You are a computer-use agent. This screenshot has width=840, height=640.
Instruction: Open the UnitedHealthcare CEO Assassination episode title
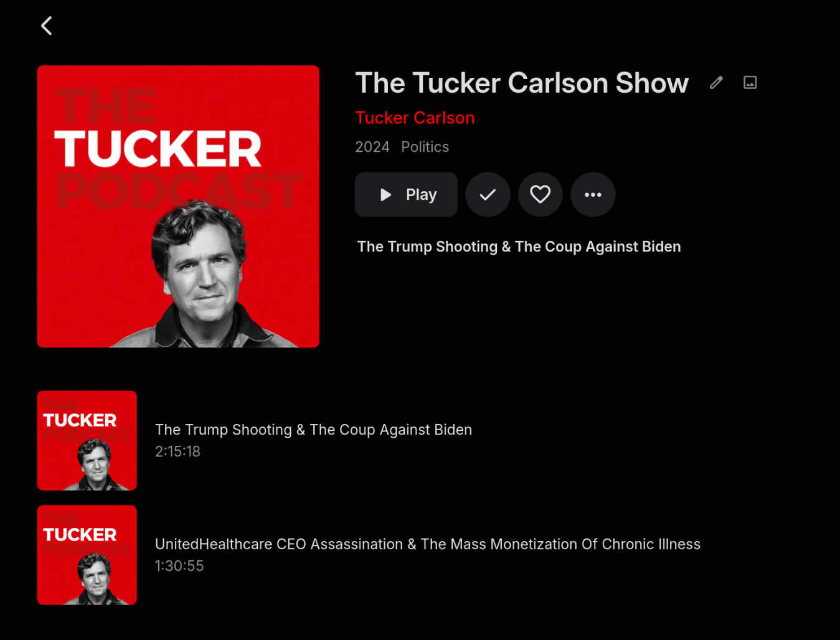pyautogui.click(x=427, y=544)
